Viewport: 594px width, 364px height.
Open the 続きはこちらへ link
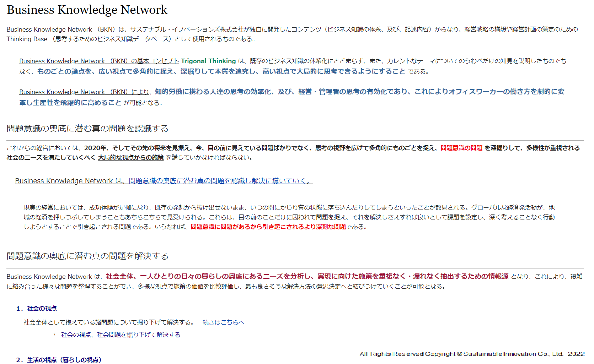coord(224,322)
